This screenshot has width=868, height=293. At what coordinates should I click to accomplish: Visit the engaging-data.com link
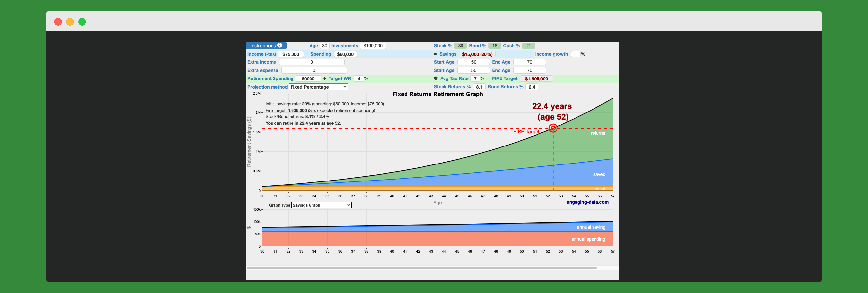[587, 202]
